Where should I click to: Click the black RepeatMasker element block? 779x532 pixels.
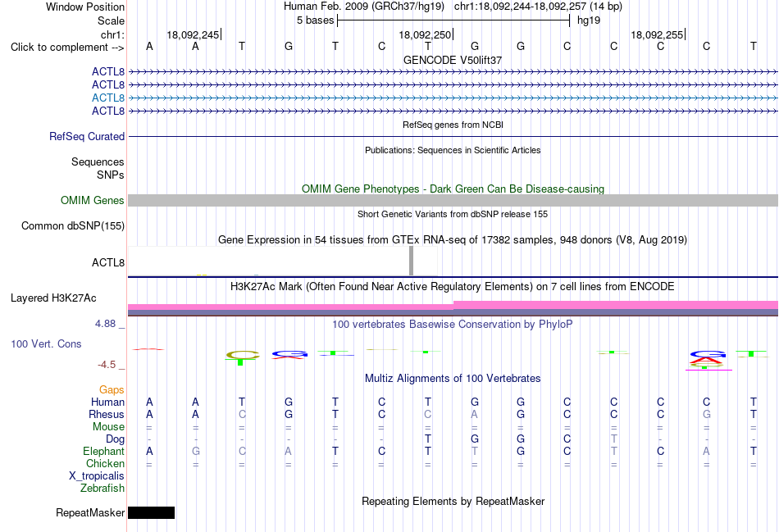tap(151, 512)
